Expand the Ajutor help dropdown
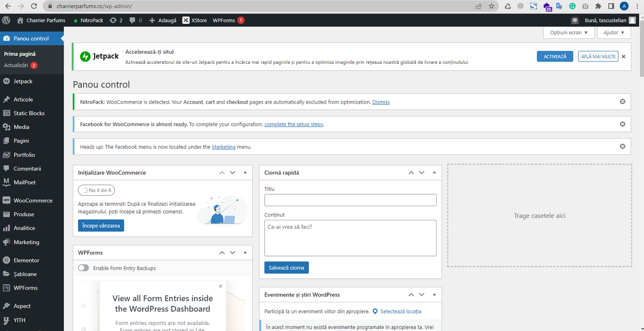The image size is (644, 331). (614, 32)
